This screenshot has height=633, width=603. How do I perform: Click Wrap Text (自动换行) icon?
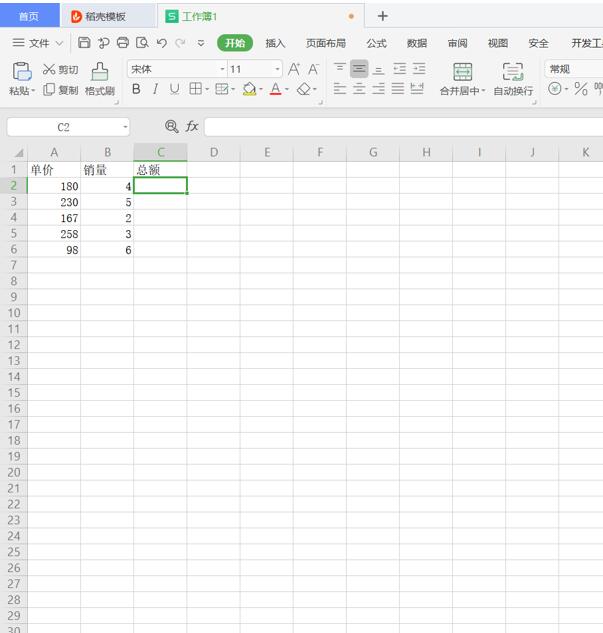[513, 72]
